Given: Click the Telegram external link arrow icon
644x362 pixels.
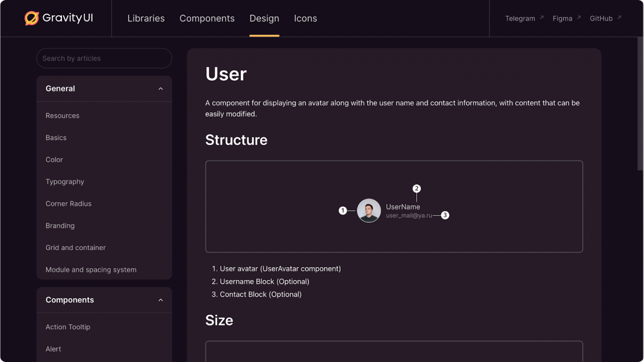Looking at the screenshot, I should pos(542,18).
